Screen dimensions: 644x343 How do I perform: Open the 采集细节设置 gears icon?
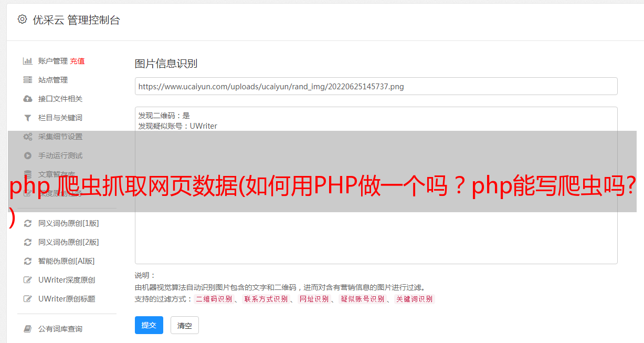[28, 137]
